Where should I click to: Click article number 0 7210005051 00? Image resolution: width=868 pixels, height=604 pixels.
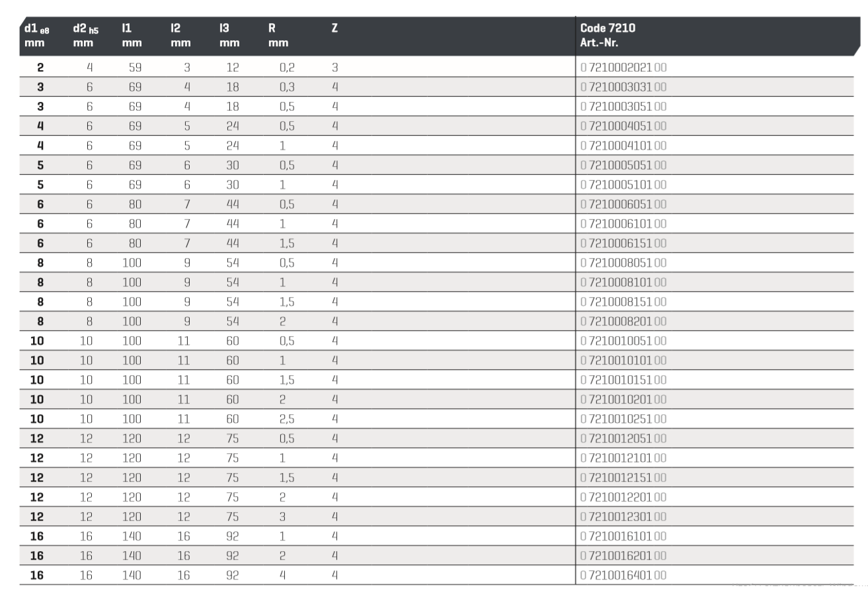point(623,165)
